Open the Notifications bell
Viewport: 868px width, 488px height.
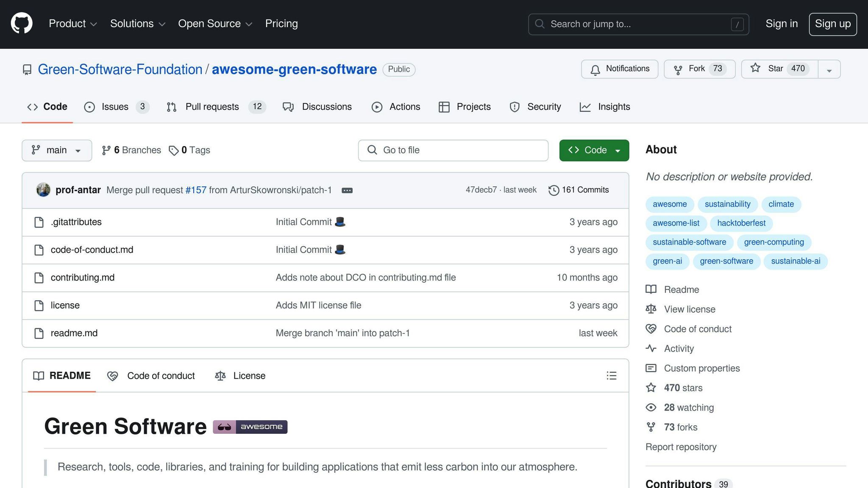coord(596,69)
